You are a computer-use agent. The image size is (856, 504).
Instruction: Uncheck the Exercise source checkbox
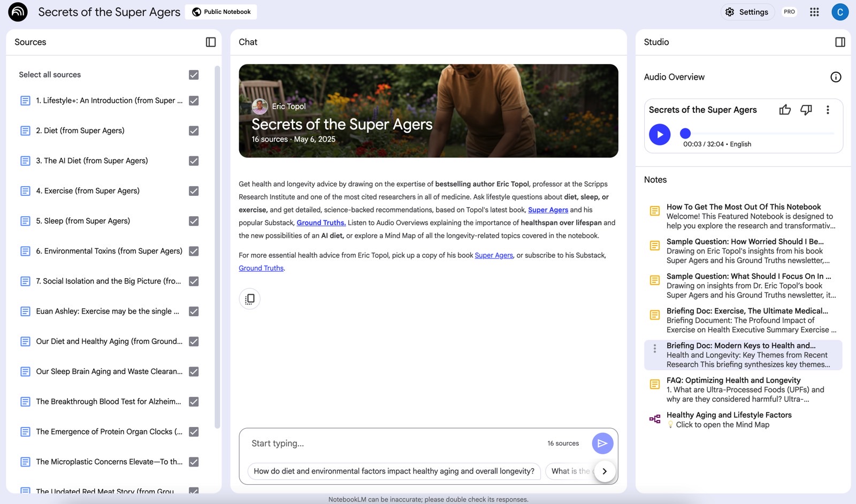click(x=194, y=191)
